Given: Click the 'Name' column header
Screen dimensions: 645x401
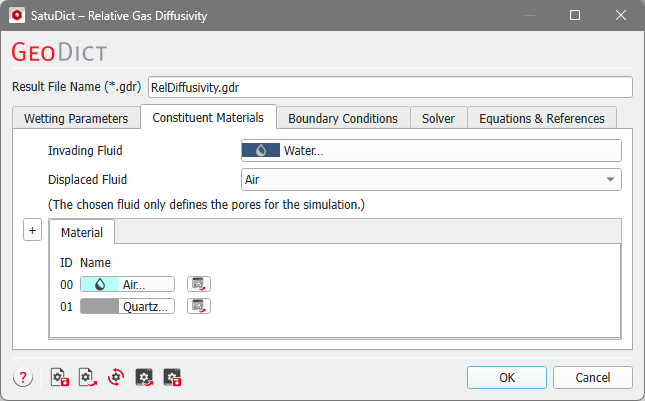Looking at the screenshot, I should pyautogui.click(x=95, y=263).
